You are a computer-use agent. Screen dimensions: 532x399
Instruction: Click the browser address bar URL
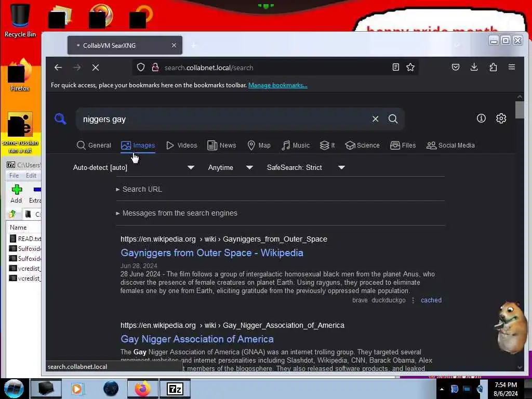pos(209,68)
